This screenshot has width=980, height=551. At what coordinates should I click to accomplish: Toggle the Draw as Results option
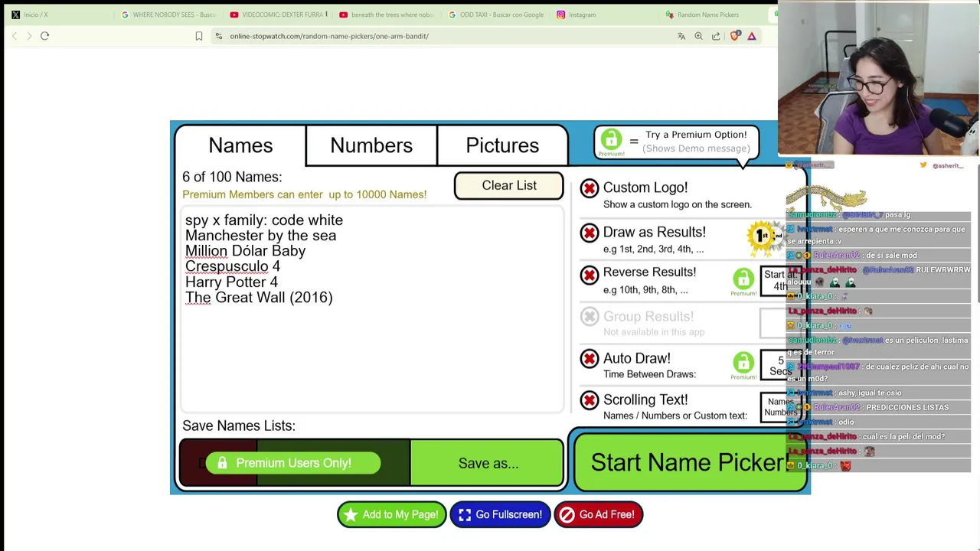(590, 233)
